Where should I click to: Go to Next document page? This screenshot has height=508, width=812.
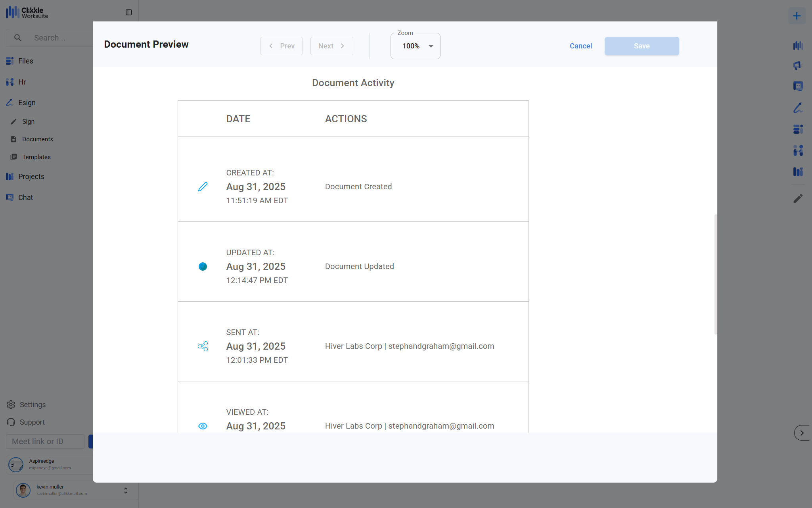[x=331, y=46]
